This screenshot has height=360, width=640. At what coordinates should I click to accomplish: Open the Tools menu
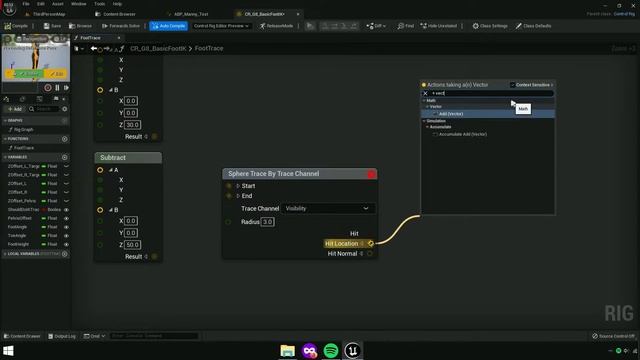(x=100, y=4)
